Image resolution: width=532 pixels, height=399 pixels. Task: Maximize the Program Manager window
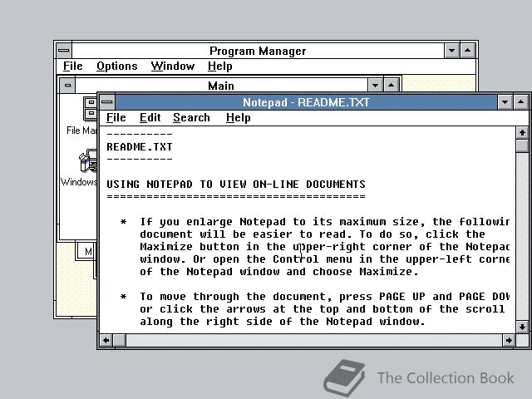467,51
